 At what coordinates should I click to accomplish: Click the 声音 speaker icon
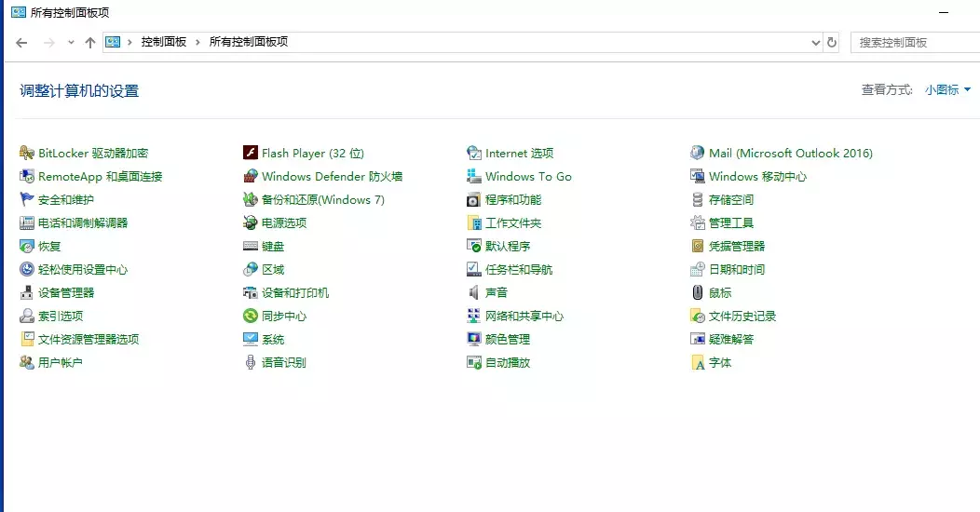coord(474,292)
